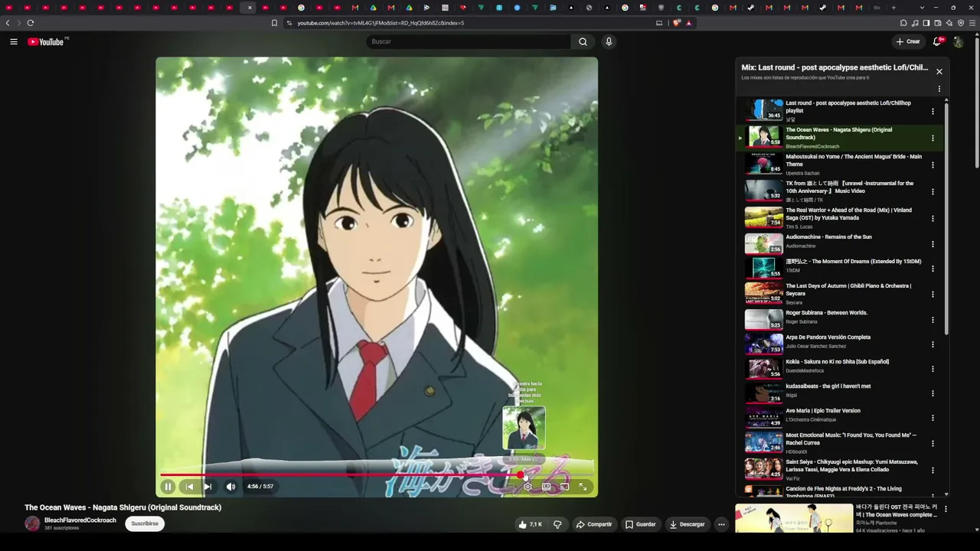The height and width of the screenshot is (551, 980).
Task: Open the account avatar menu
Action: point(959,41)
